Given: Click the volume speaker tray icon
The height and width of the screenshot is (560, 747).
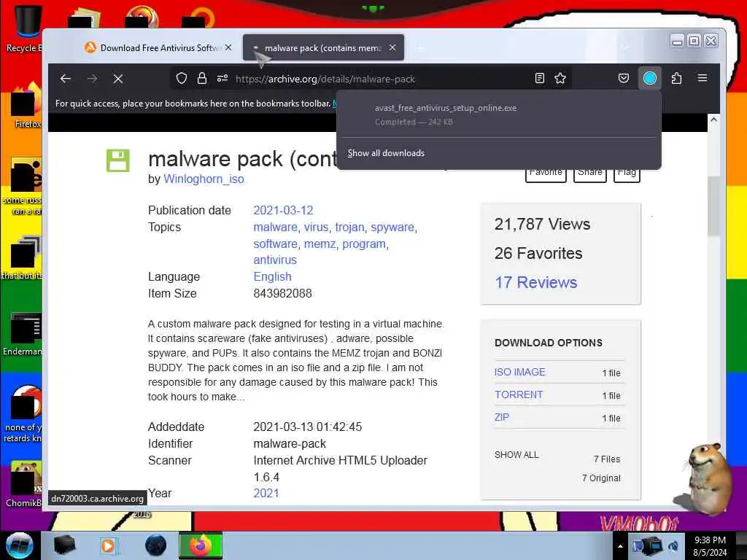Looking at the screenshot, I should [x=673, y=546].
